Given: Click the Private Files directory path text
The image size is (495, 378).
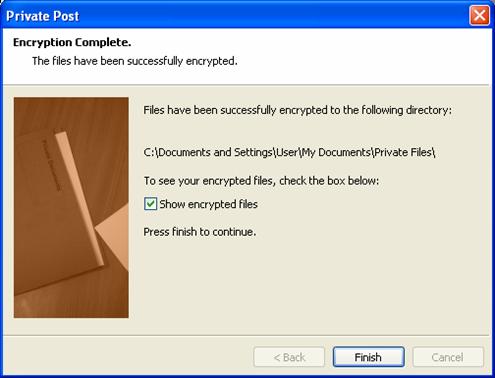Looking at the screenshot, I should (289, 152).
